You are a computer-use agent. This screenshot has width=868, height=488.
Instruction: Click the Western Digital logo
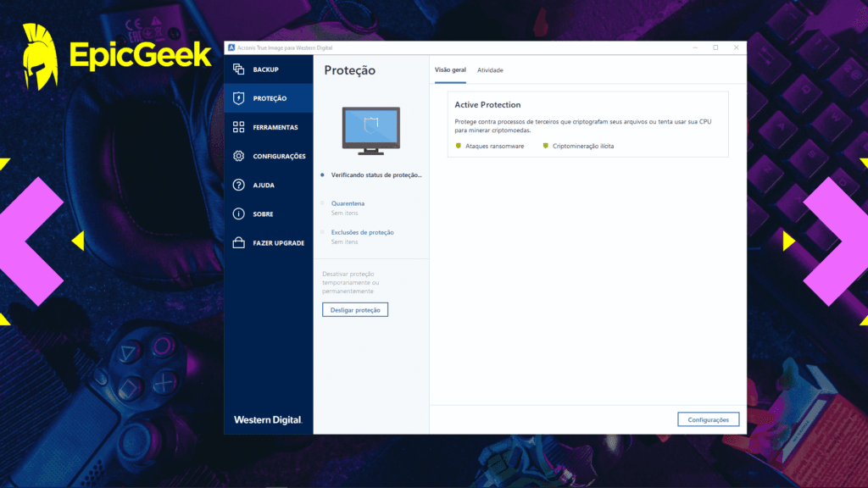coord(268,419)
